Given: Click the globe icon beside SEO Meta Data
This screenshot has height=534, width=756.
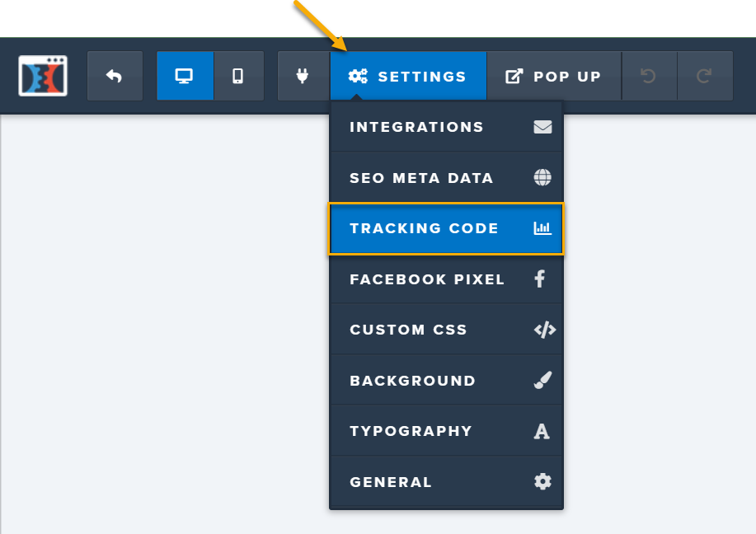Looking at the screenshot, I should tap(542, 178).
